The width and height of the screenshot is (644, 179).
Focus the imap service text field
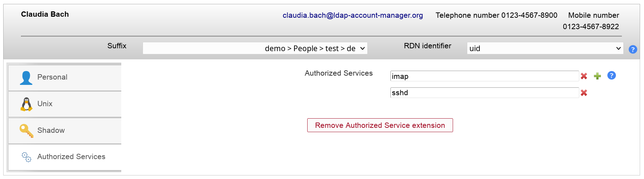pyautogui.click(x=484, y=76)
